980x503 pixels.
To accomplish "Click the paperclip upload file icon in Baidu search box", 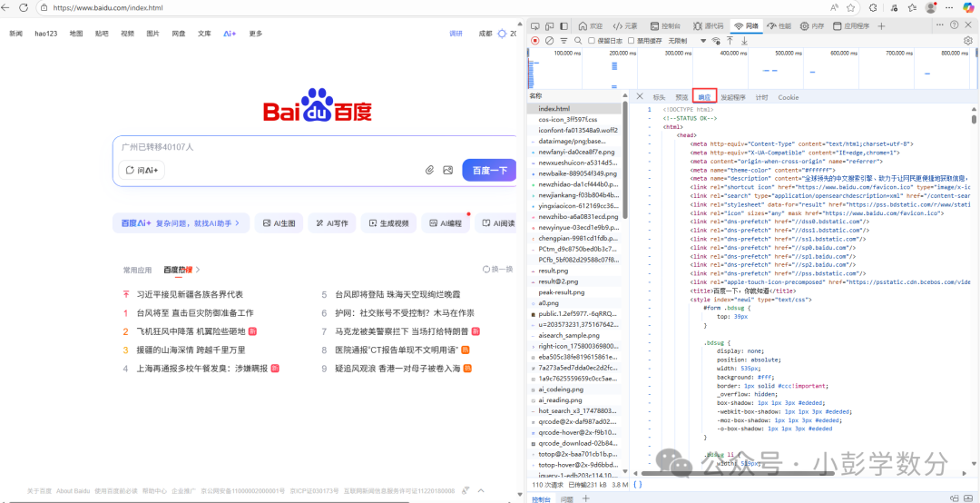I will point(429,170).
